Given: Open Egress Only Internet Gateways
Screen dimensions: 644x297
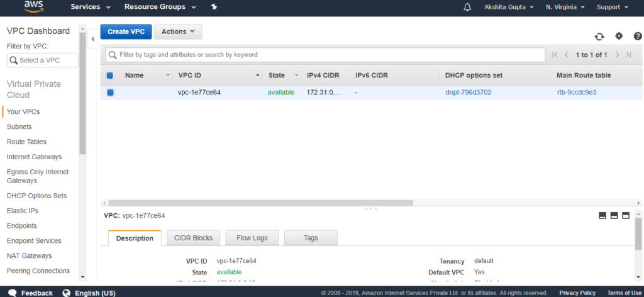Looking at the screenshot, I should (38, 176).
